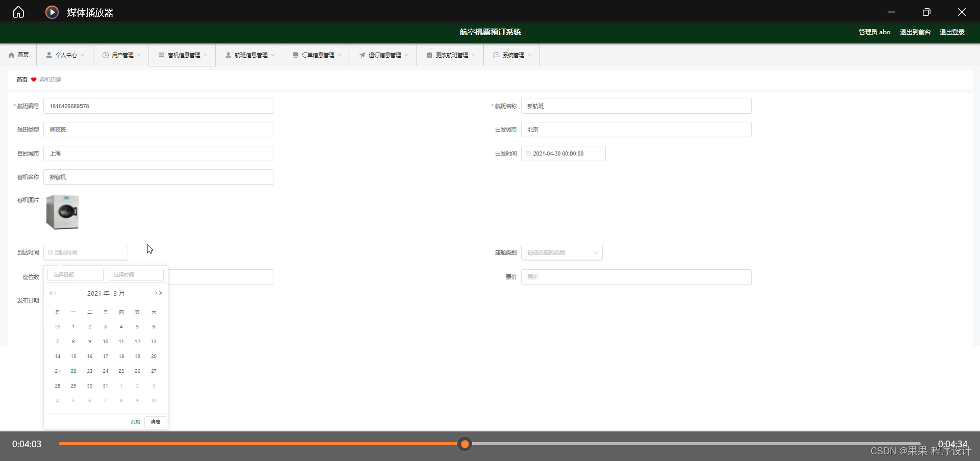
Task: Select March 12 in the calendar
Action: (137, 342)
